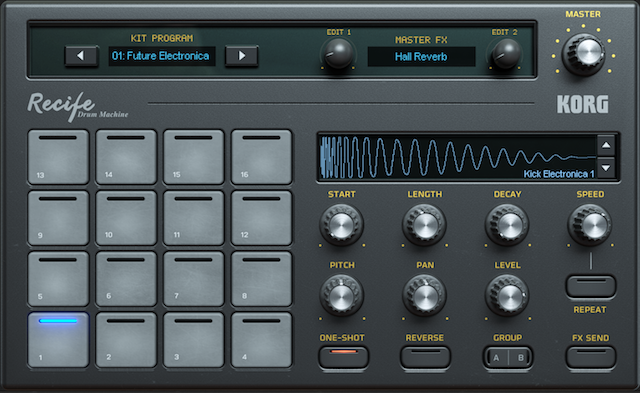
Task: Trigger drum pad 12
Action: (x=262, y=218)
